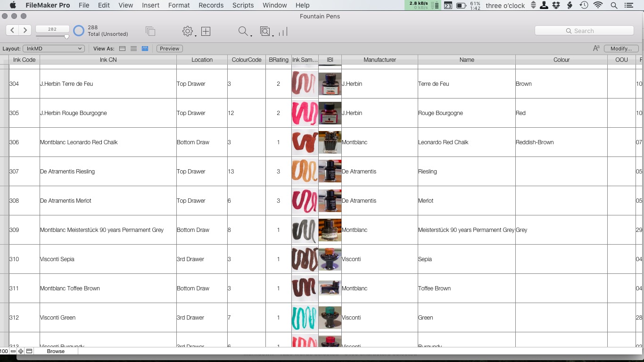Click 'Montblanc Leonardo Red Chalk' Ink CN cell
Viewport: 644px width, 362px height.
point(108,142)
